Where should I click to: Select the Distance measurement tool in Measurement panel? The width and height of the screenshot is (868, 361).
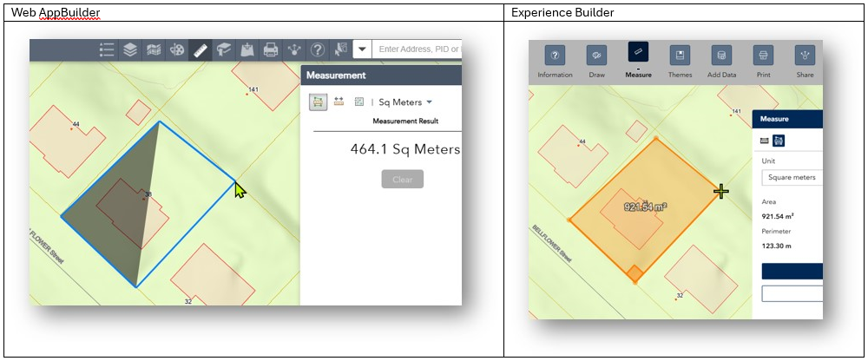[x=339, y=102]
